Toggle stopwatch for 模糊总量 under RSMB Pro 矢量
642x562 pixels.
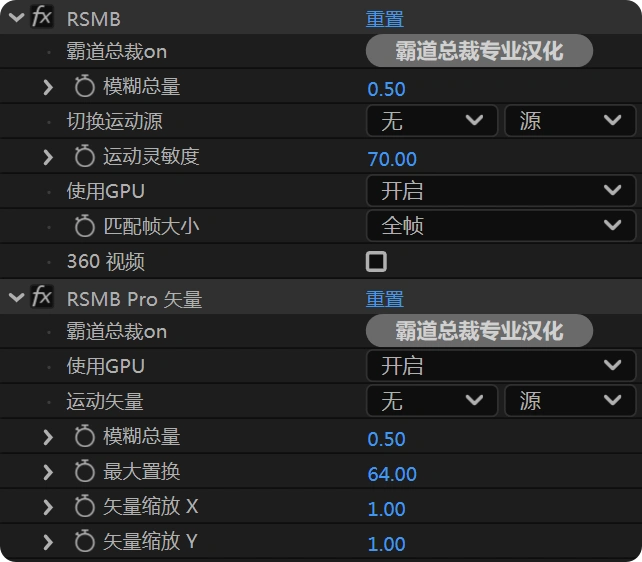tap(85, 436)
